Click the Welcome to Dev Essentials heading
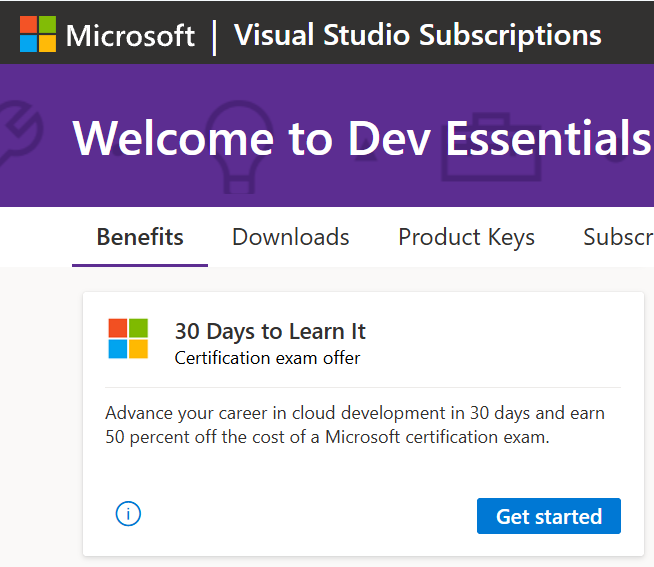This screenshot has height=567, width=654. [x=362, y=138]
